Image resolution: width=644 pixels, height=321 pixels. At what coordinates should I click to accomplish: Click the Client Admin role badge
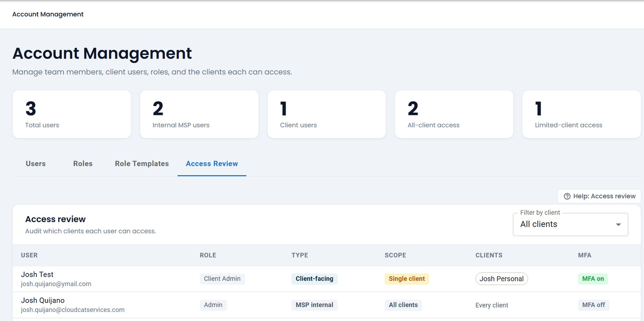point(222,279)
